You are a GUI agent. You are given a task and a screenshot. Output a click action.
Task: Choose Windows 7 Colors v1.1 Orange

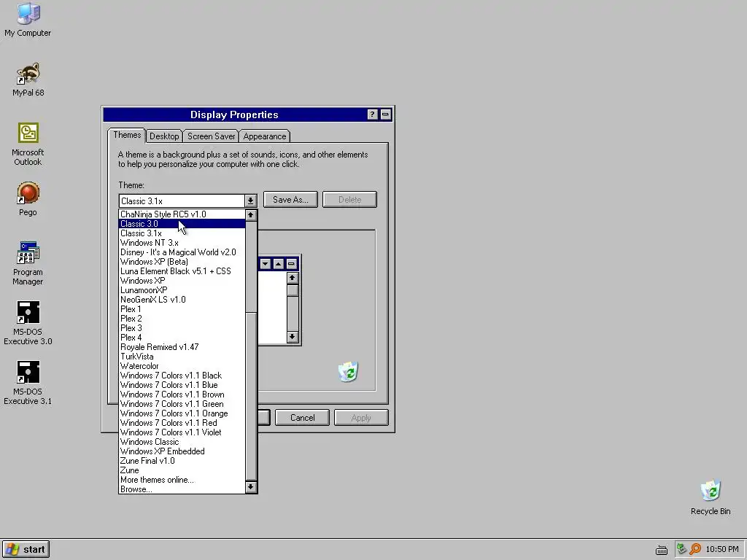[x=182, y=413]
